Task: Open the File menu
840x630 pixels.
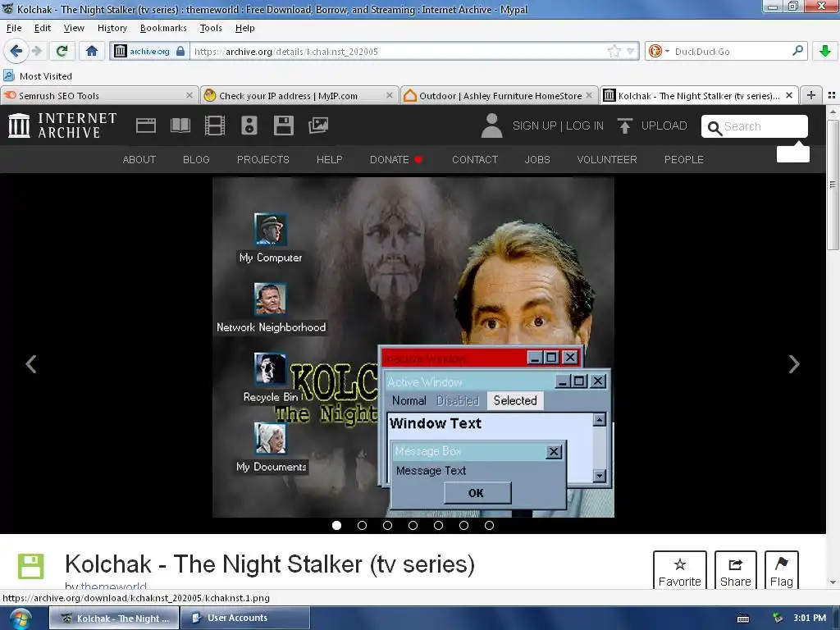Action: pyautogui.click(x=14, y=28)
